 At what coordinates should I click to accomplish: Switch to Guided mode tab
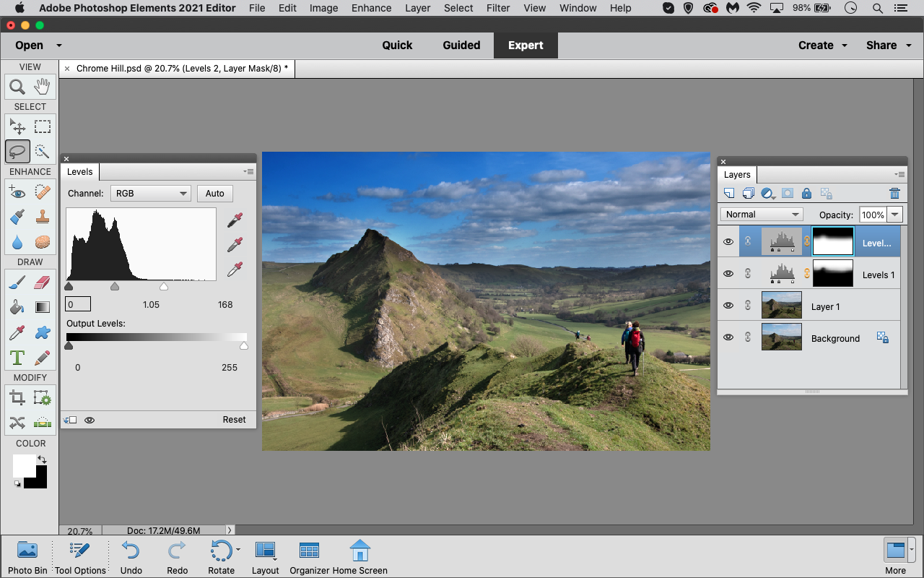461,45
